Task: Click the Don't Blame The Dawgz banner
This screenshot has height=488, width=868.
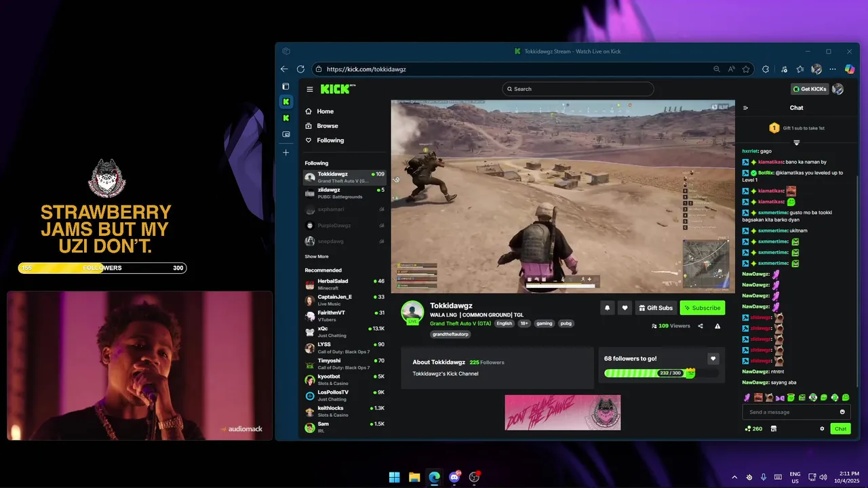Action: tap(563, 412)
